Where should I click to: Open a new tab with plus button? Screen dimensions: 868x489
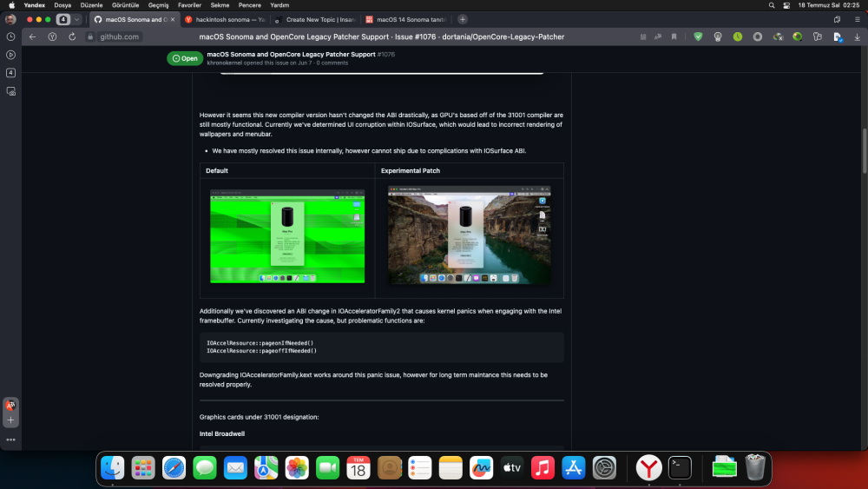463,19
